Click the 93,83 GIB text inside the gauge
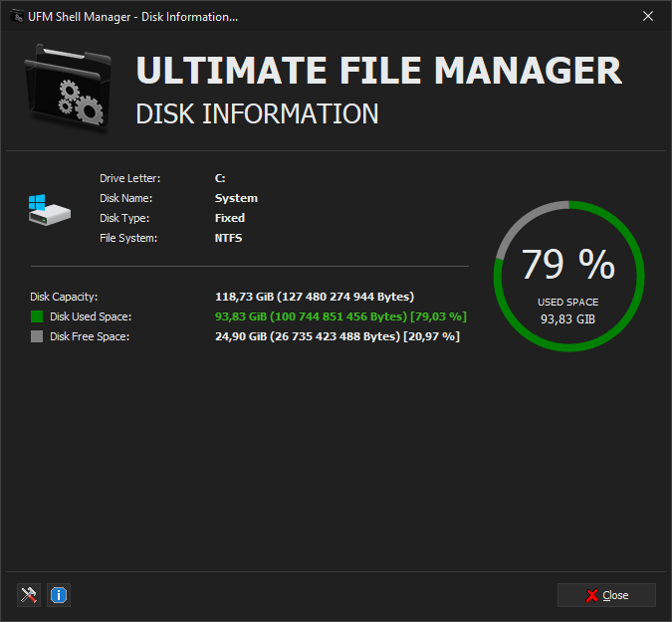Viewport: 672px width, 622px height. (x=567, y=319)
